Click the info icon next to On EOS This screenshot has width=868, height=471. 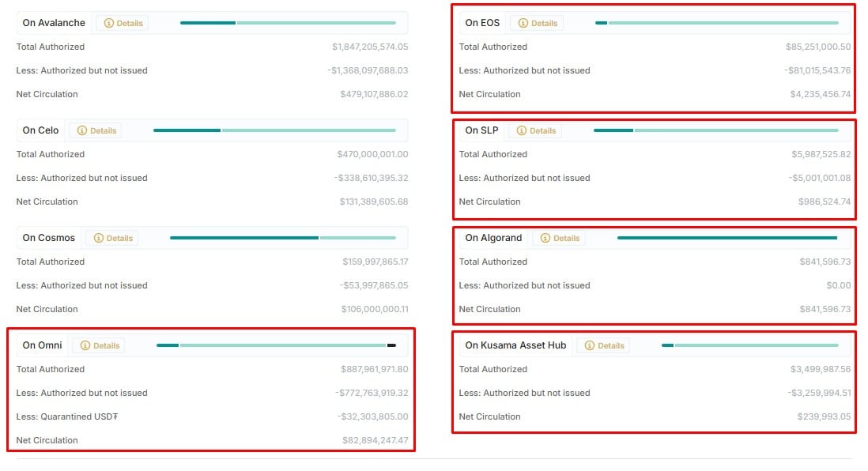click(x=523, y=23)
